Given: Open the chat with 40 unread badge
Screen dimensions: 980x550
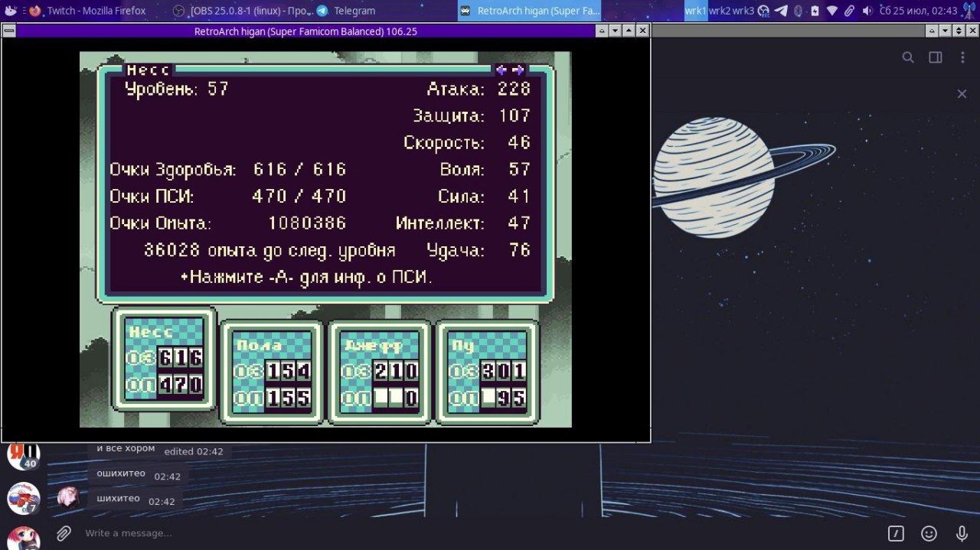Looking at the screenshot, I should coord(24,456).
